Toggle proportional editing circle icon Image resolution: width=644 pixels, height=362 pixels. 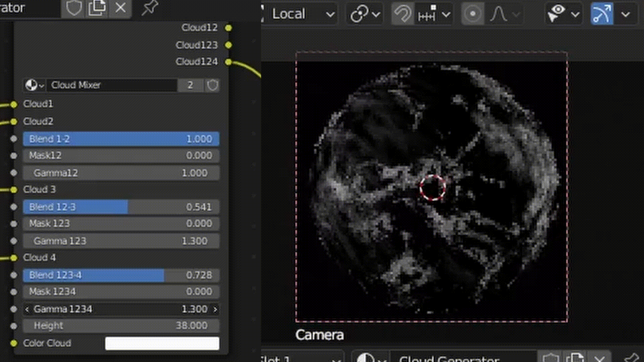coord(472,14)
